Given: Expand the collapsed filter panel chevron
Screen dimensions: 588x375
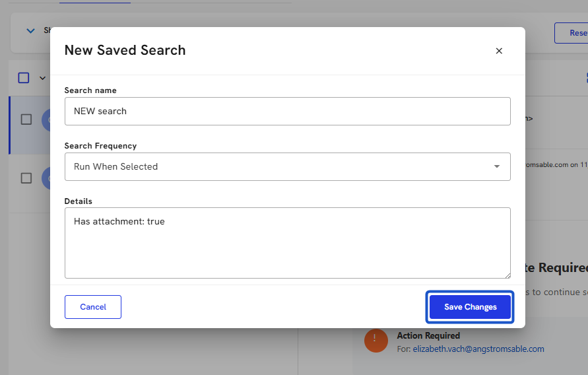Looking at the screenshot, I should point(30,30).
